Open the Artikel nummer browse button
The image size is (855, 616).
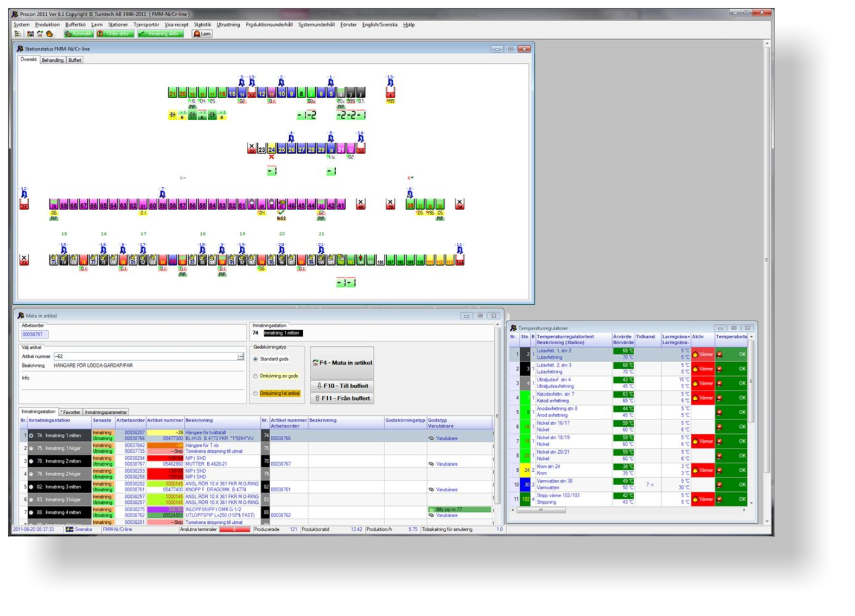point(240,356)
